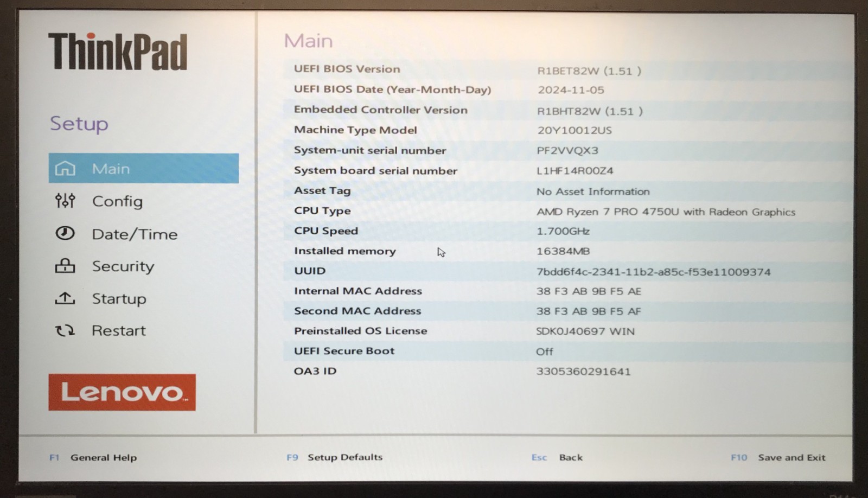Click license value SDK0J40697 WIN
Viewport: 868px width, 498px height.
coord(585,331)
